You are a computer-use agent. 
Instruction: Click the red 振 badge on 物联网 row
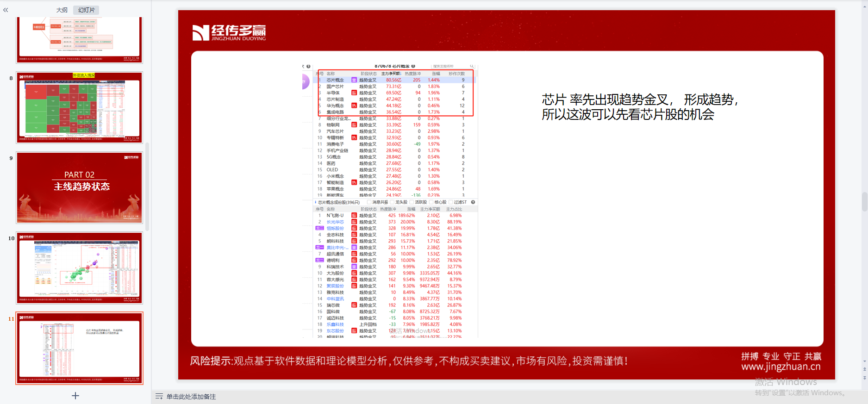point(354,125)
